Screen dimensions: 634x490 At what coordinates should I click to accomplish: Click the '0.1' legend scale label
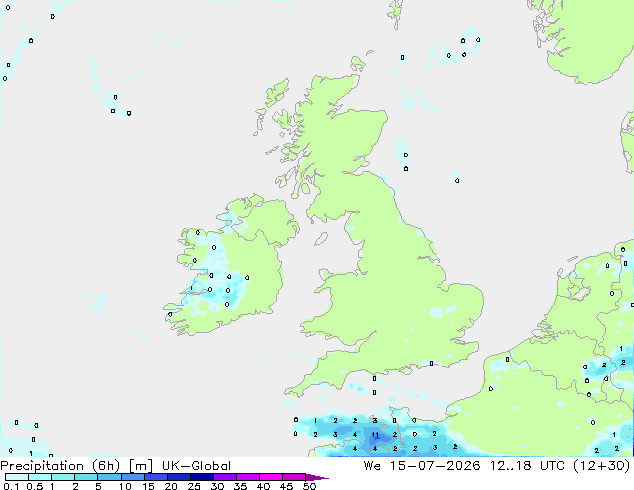click(11, 486)
